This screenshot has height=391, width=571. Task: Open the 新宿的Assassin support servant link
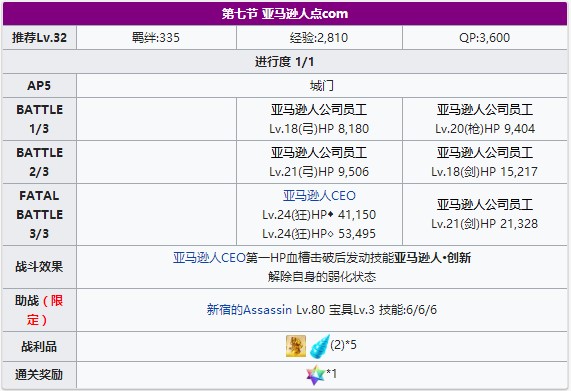pos(249,310)
